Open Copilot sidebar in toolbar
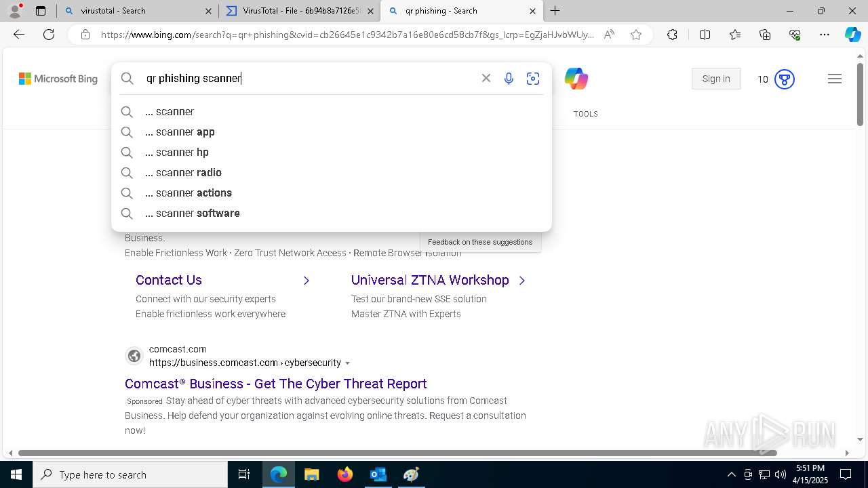Viewport: 868px width, 488px height. click(852, 35)
